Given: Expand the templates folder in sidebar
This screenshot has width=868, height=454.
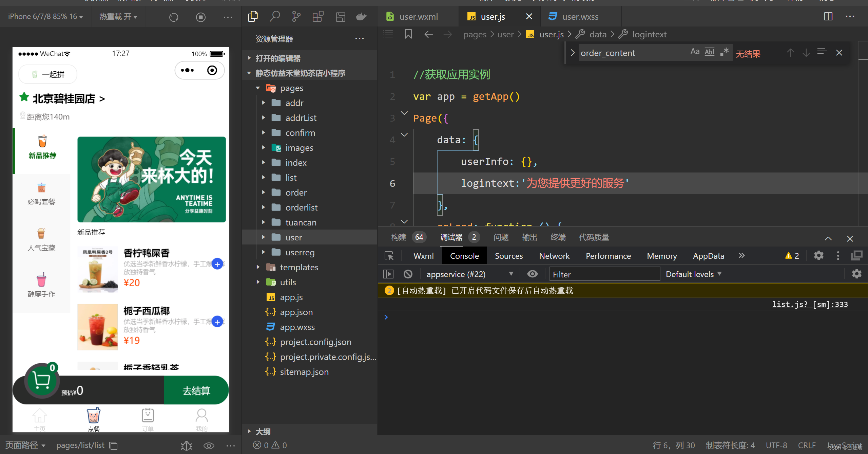Looking at the screenshot, I should click(257, 267).
